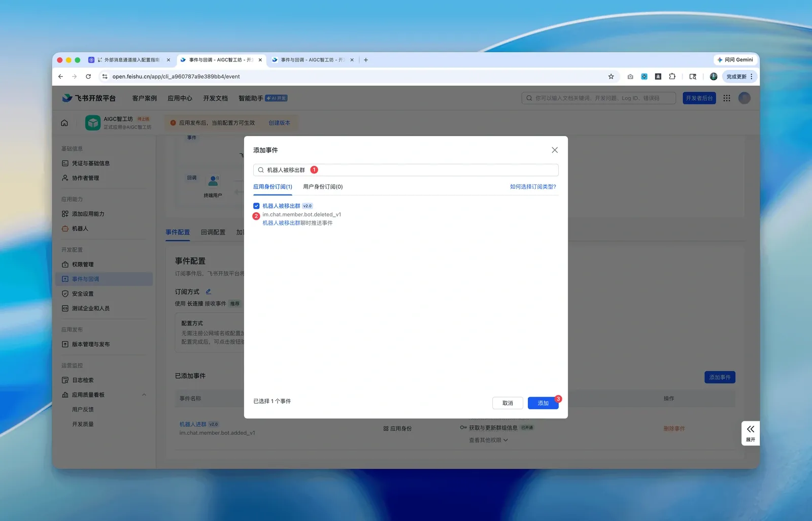Switch to the 事件配置 tab
812x521 pixels.
(178, 232)
